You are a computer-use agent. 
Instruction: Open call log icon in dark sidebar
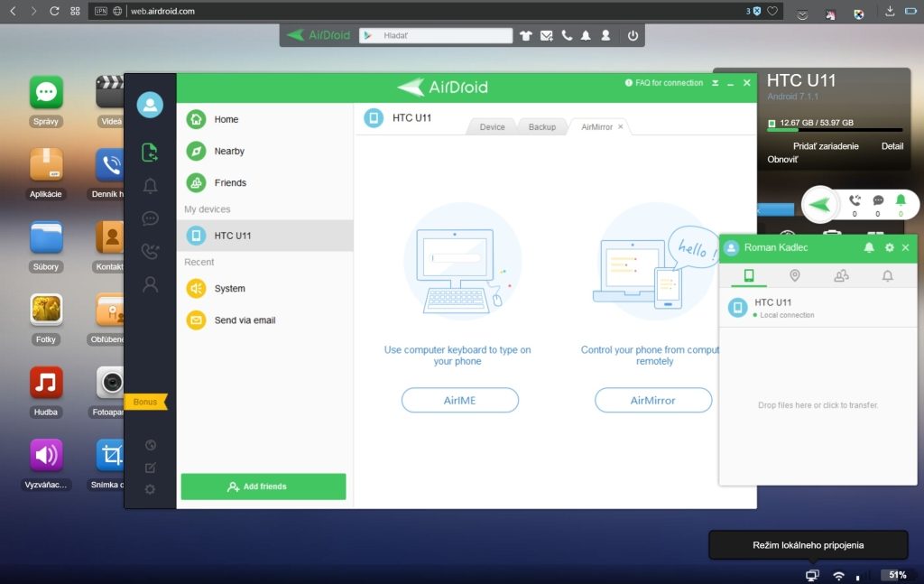(150, 252)
